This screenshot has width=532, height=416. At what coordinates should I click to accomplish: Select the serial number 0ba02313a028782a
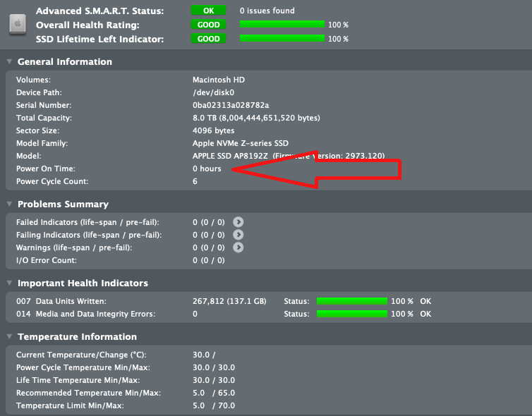pos(231,105)
